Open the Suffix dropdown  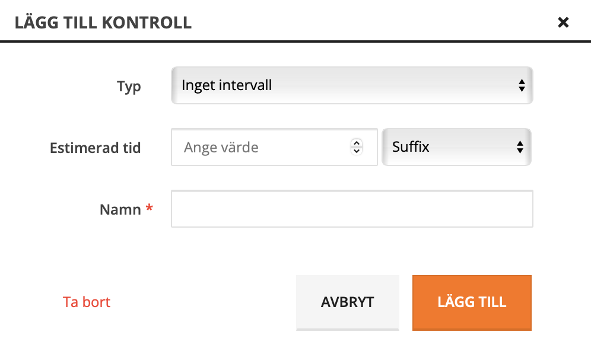tap(456, 147)
